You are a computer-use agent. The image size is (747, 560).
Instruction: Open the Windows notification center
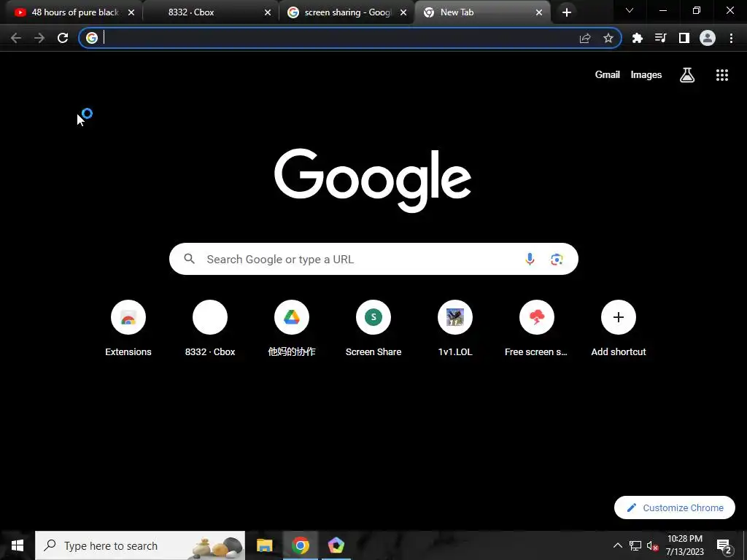(724, 545)
